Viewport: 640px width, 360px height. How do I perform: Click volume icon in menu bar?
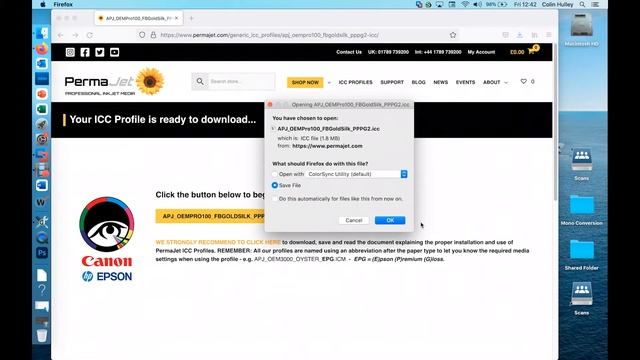[x=477, y=4]
